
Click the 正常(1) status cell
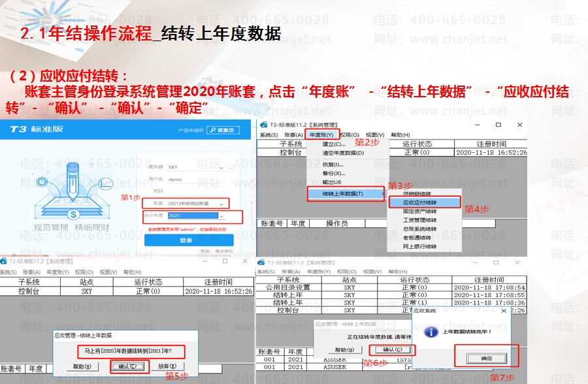(414, 302)
